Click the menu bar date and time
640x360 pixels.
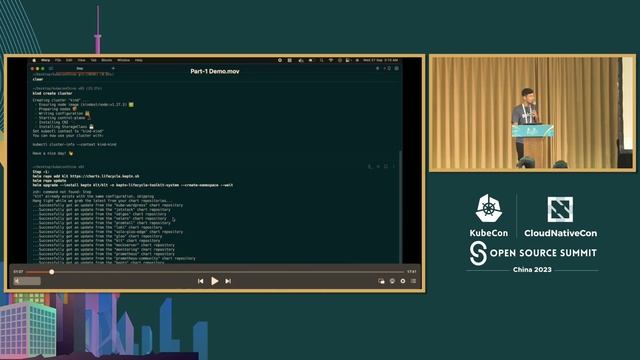pyautogui.click(x=380, y=60)
